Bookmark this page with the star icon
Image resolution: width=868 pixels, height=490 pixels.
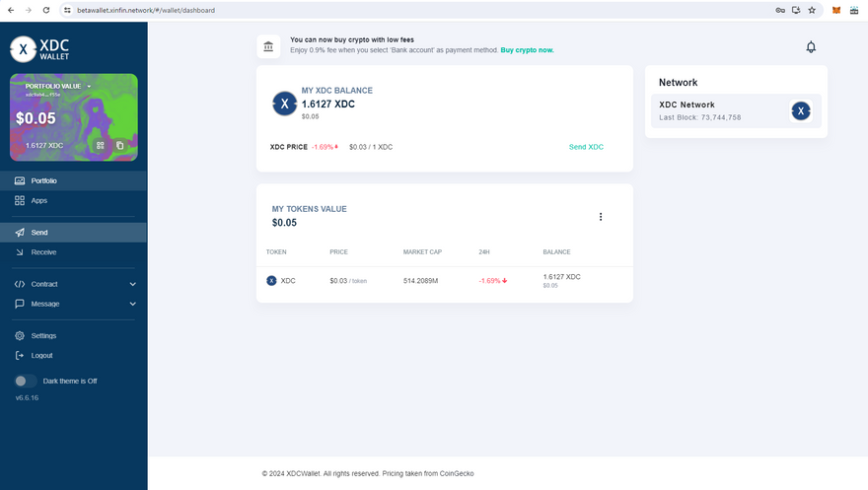click(x=812, y=10)
